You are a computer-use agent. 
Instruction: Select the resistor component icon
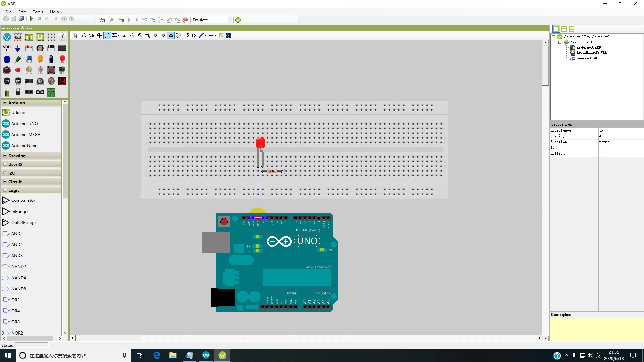coord(29,48)
